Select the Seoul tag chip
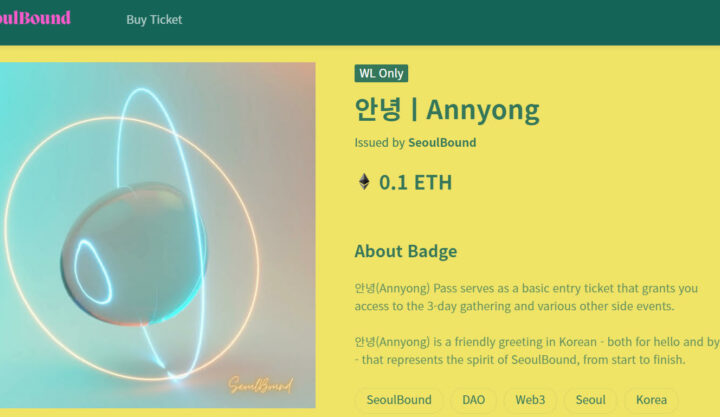Image resolution: width=720 pixels, height=417 pixels. (591, 400)
